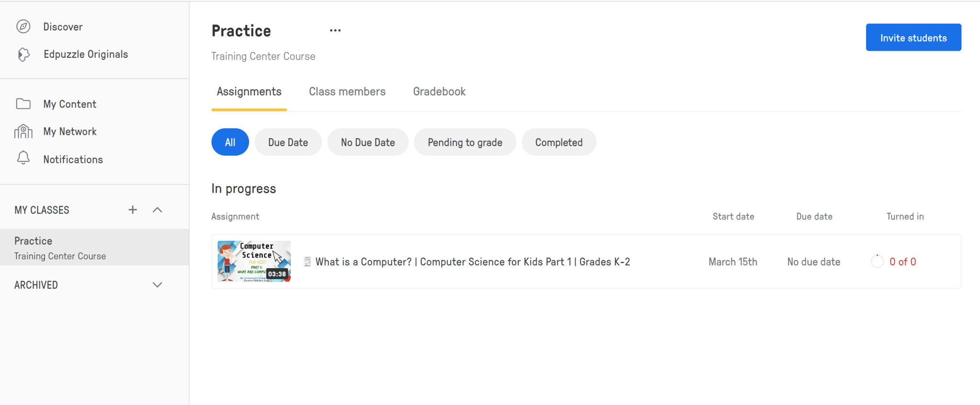Viewport: 980px width, 405px height.
Task: Click the Invite students button
Action: pos(913,37)
